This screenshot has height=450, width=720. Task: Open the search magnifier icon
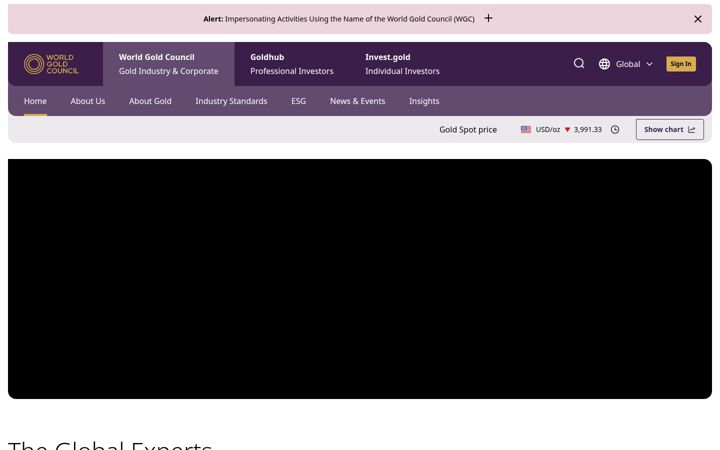point(579,63)
